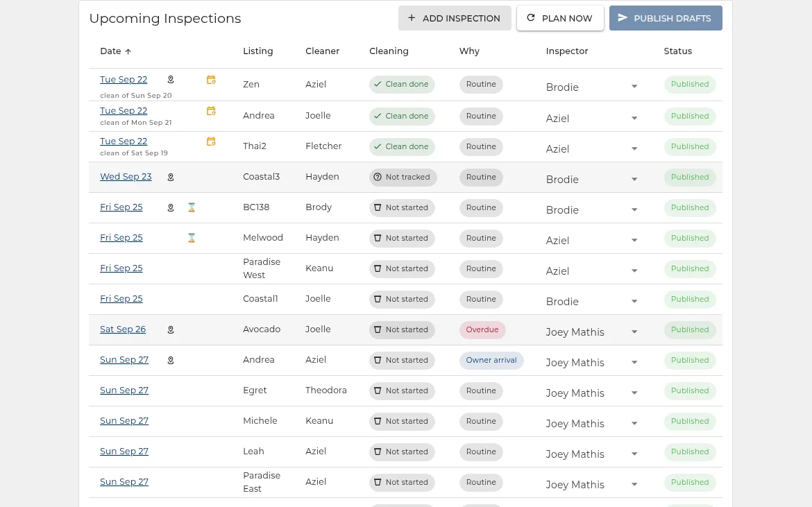Click the calendar icon in the Thai2 row
This screenshot has height=507, width=812.
point(211,141)
